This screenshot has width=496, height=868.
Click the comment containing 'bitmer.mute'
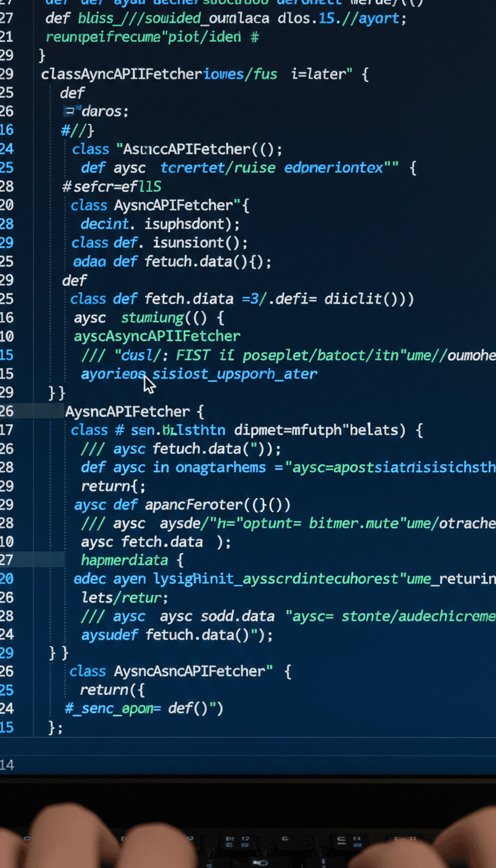pos(289,523)
